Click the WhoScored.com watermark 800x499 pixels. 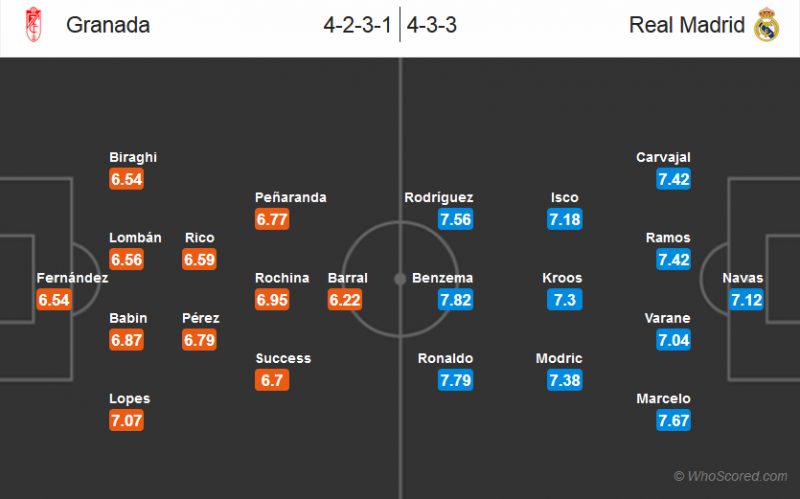(730, 477)
